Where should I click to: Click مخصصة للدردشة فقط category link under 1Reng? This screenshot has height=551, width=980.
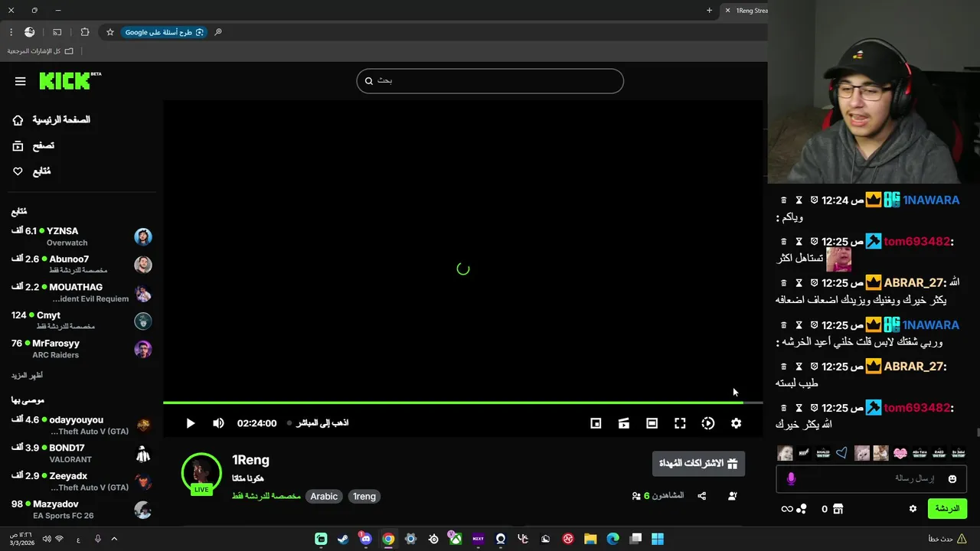tap(266, 497)
